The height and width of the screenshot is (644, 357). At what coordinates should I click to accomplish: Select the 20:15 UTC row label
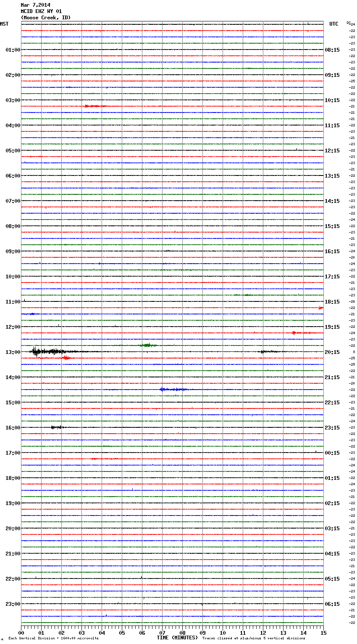point(332,352)
